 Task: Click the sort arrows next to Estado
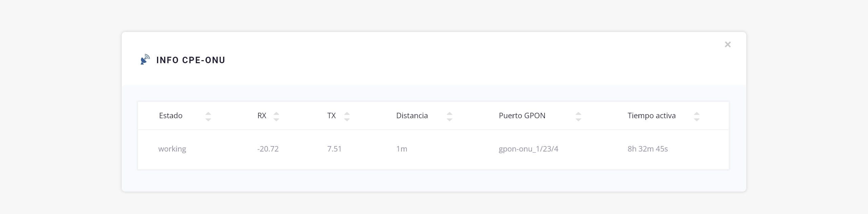tap(208, 116)
